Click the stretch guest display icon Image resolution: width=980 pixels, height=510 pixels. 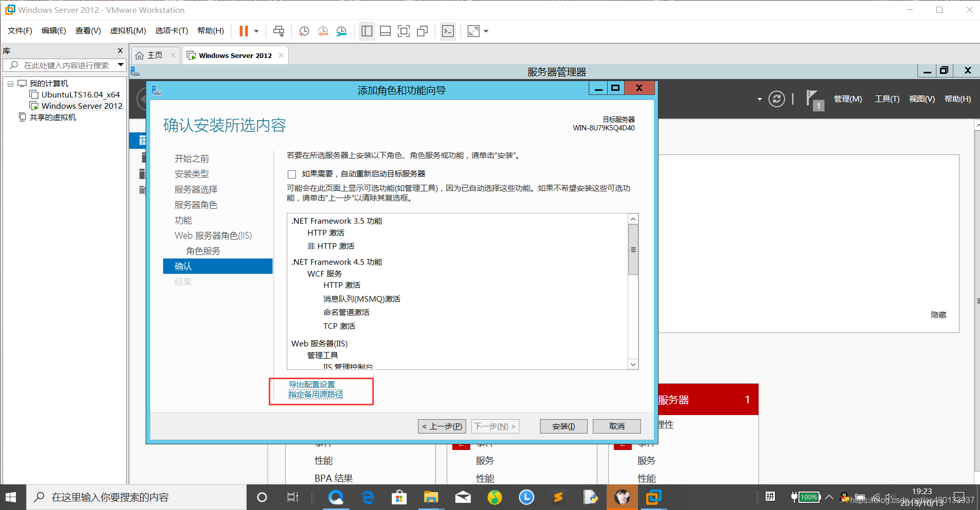(473, 31)
